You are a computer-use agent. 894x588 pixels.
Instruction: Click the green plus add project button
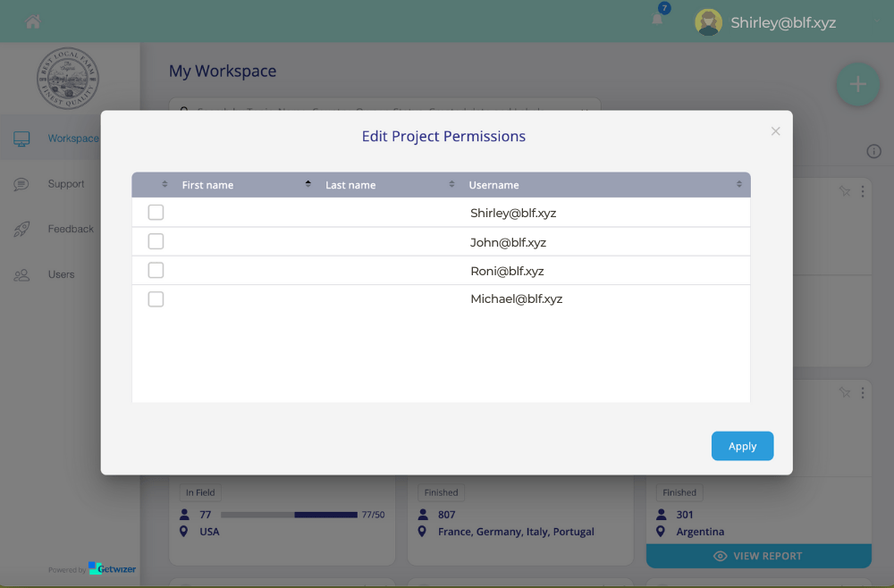(x=857, y=84)
